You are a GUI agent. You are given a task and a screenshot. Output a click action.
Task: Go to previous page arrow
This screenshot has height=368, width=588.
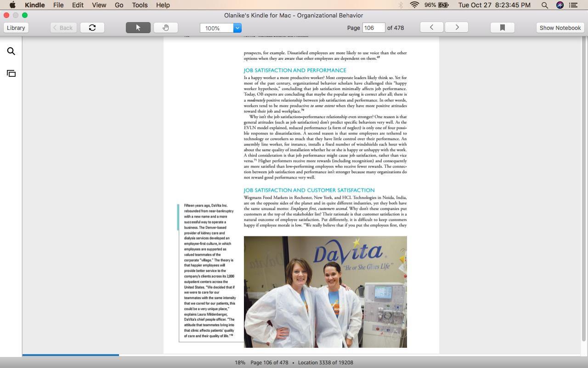click(432, 28)
